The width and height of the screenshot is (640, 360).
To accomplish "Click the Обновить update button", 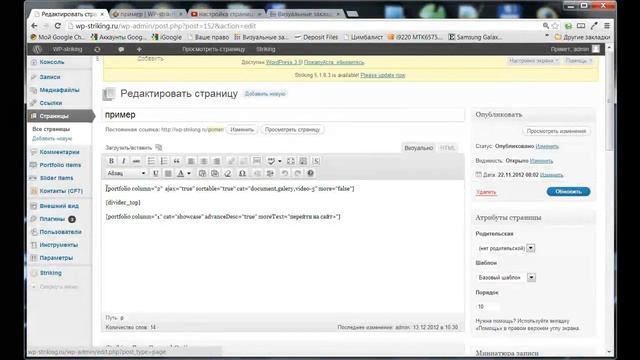I will 568,191.
